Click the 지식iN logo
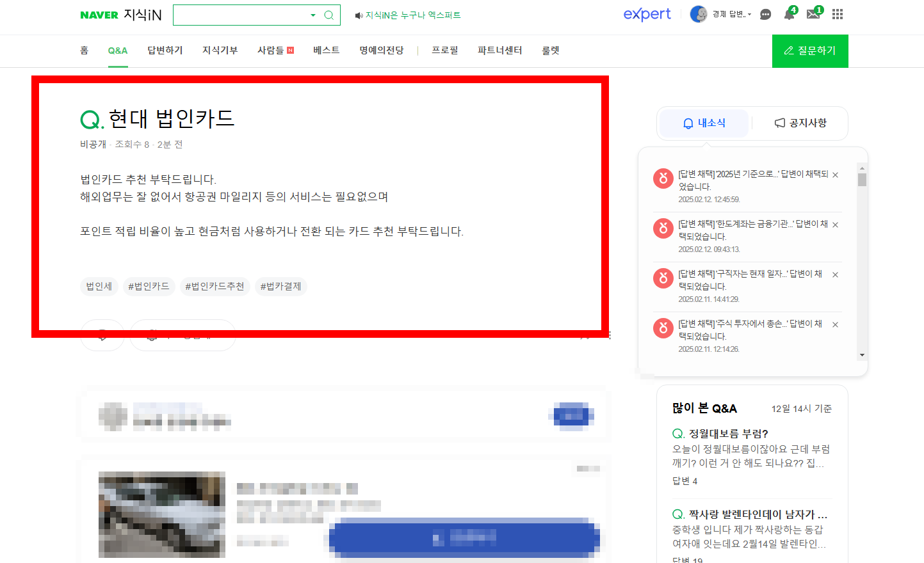The height and width of the screenshot is (563, 924). (x=142, y=15)
